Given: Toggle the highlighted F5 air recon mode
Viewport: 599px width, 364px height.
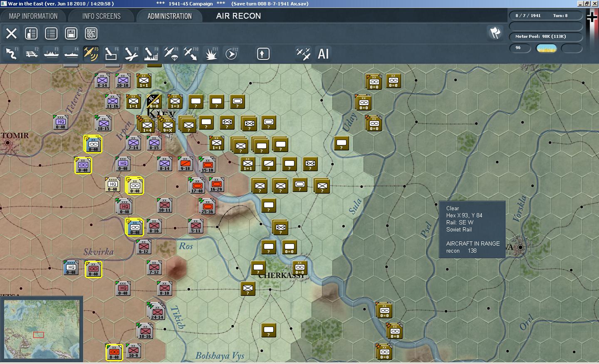Looking at the screenshot, I should tap(91, 54).
